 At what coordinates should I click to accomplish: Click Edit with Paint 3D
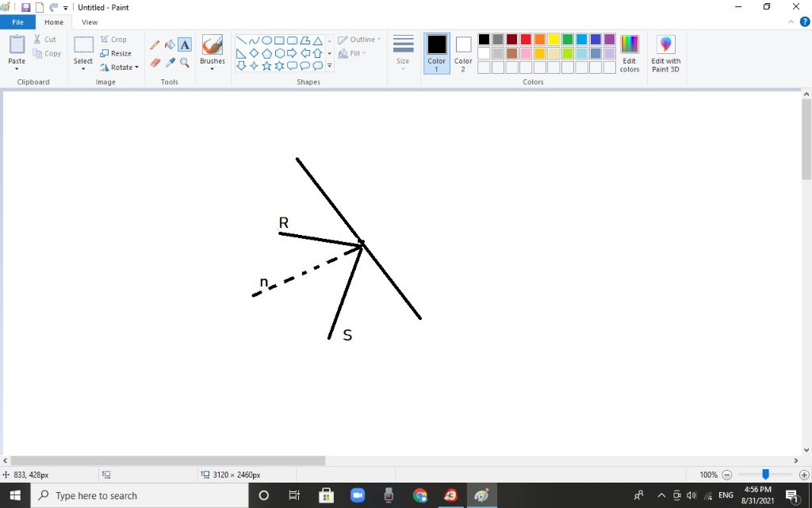(x=666, y=53)
